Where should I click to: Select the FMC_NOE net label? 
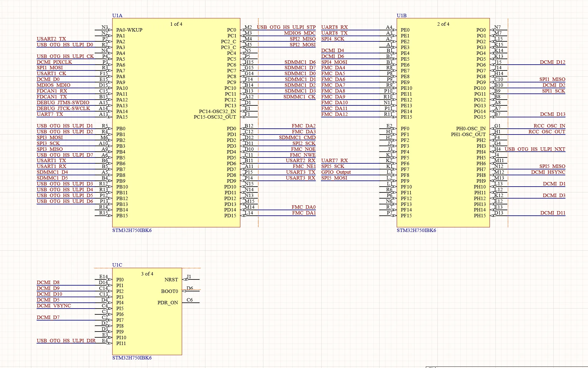[x=303, y=149]
